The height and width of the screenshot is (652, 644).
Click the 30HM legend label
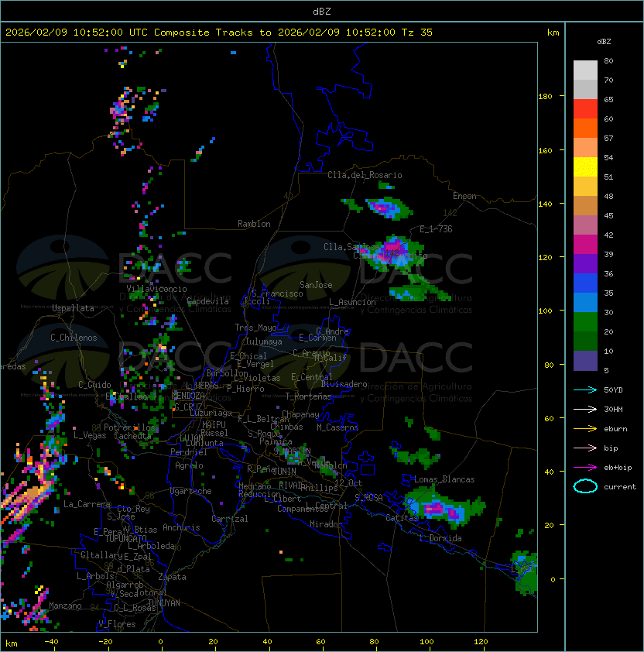point(613,409)
